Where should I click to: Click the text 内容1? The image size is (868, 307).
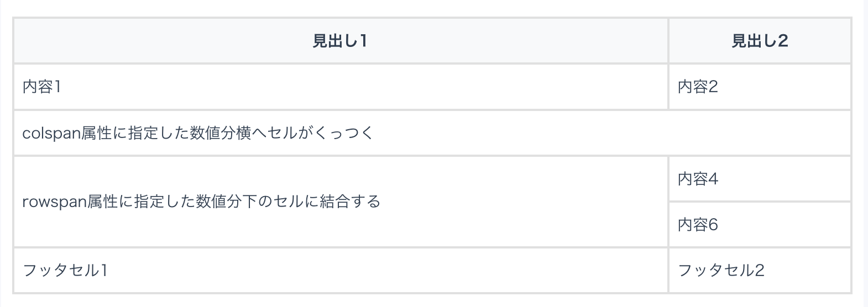[41, 87]
